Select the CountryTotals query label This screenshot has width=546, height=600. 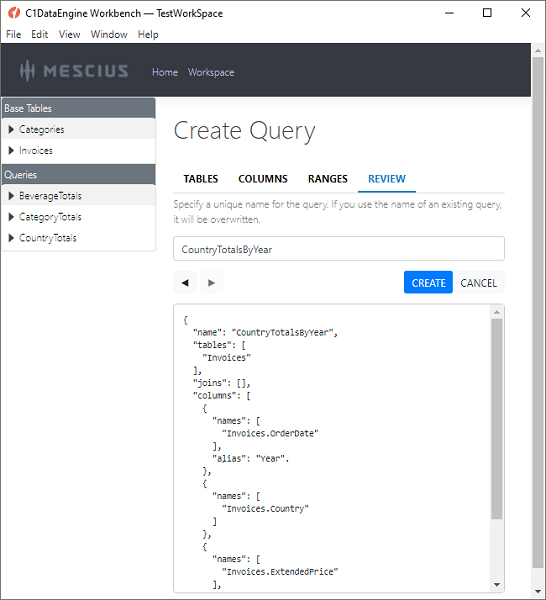pyautogui.click(x=48, y=238)
